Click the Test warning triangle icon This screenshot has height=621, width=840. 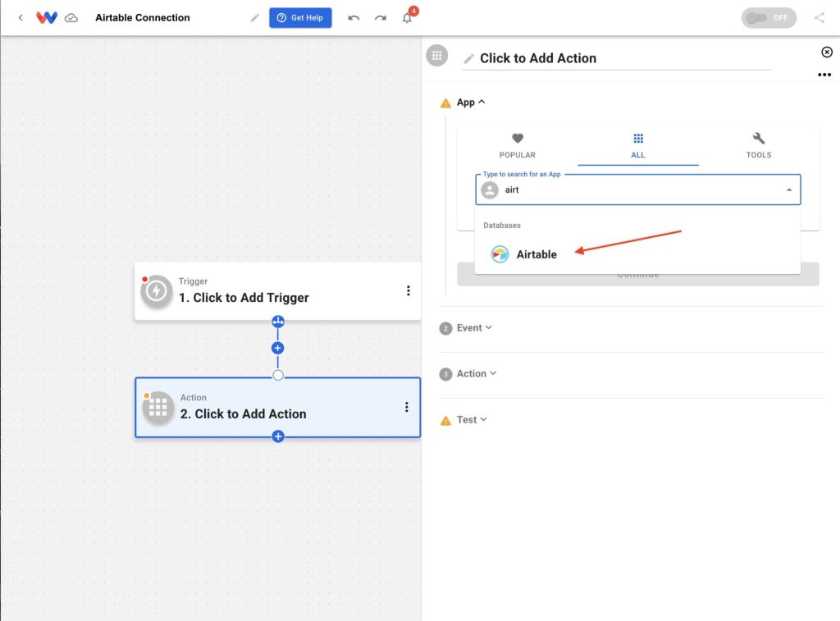[445, 421]
